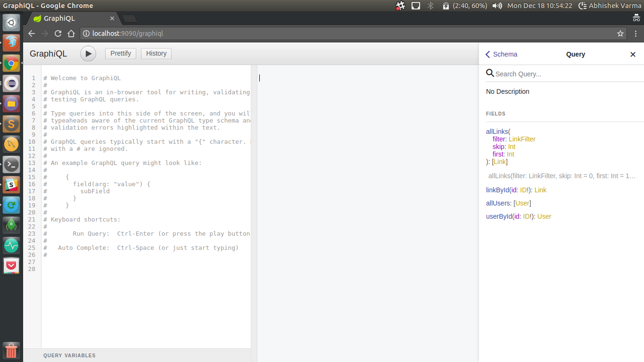Open the Link type in allLinks return
This screenshot has width=644, height=362.
[500, 162]
